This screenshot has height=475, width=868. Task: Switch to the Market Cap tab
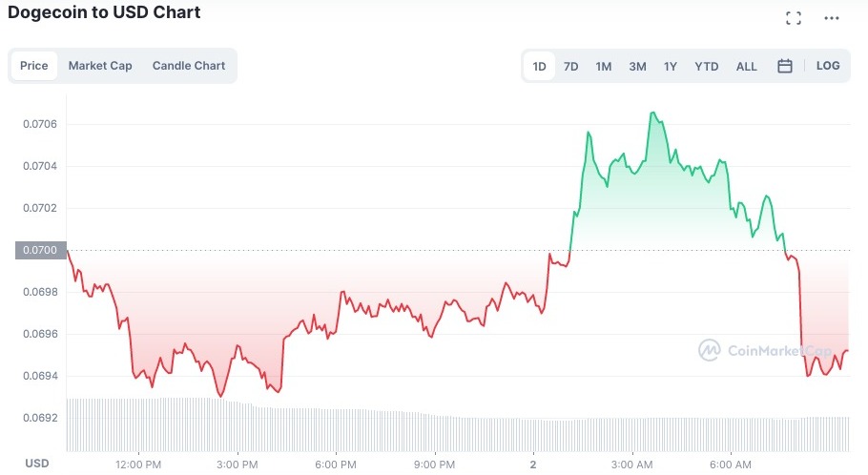click(100, 66)
